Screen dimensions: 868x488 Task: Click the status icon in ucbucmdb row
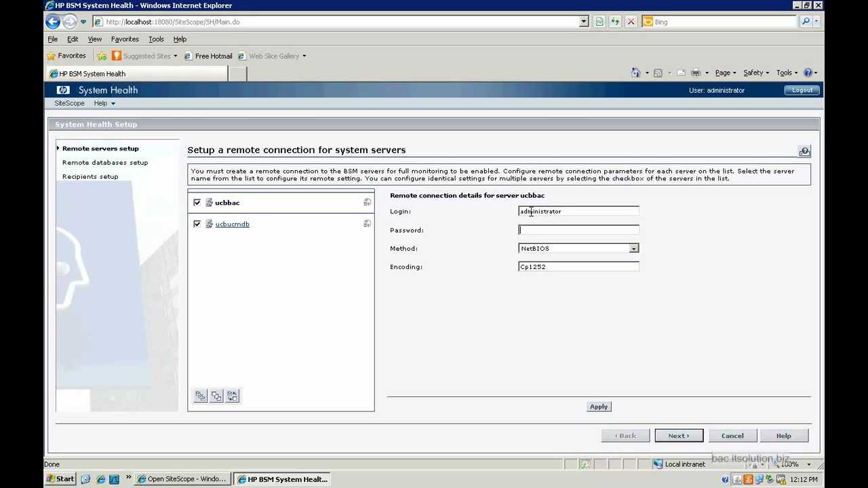click(x=367, y=224)
